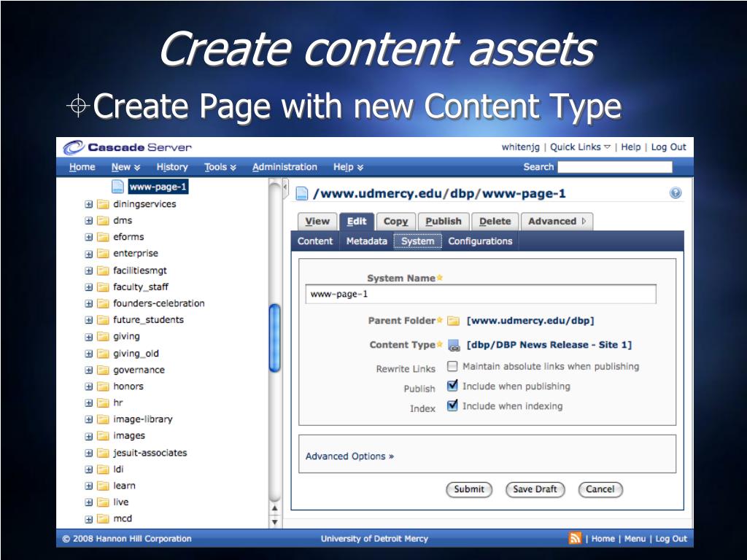The image size is (747, 560).
Task: Click the facilitiesmgt folder icon
Action: pyautogui.click(x=103, y=271)
